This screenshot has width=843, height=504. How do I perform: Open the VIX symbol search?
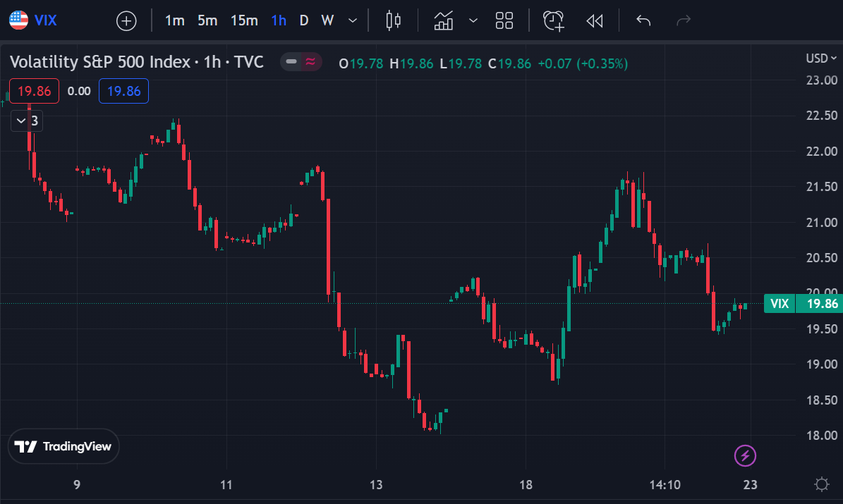[x=45, y=20]
